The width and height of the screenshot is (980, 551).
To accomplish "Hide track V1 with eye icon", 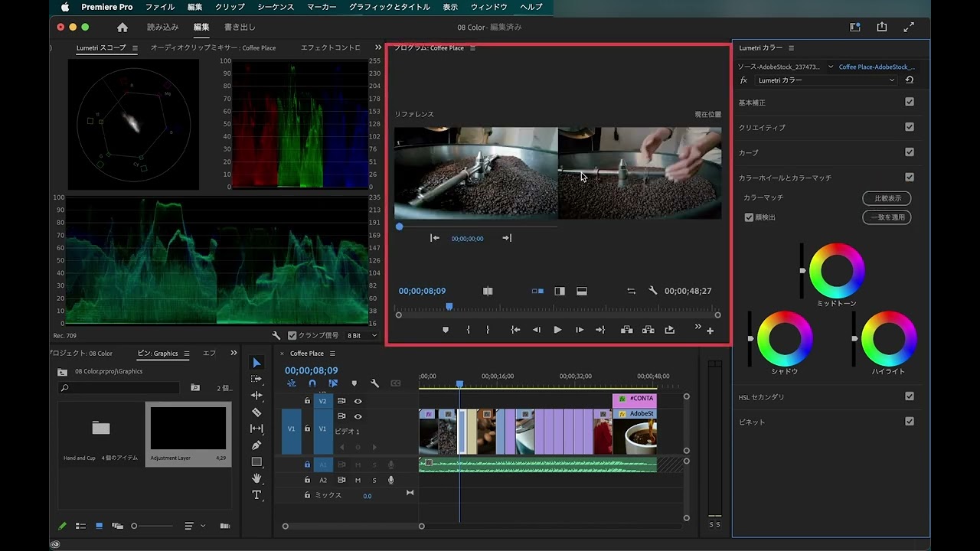I will [358, 417].
